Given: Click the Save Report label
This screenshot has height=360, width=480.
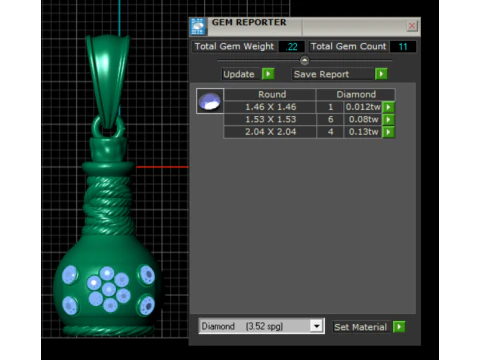Looking at the screenshot, I should [x=321, y=74].
